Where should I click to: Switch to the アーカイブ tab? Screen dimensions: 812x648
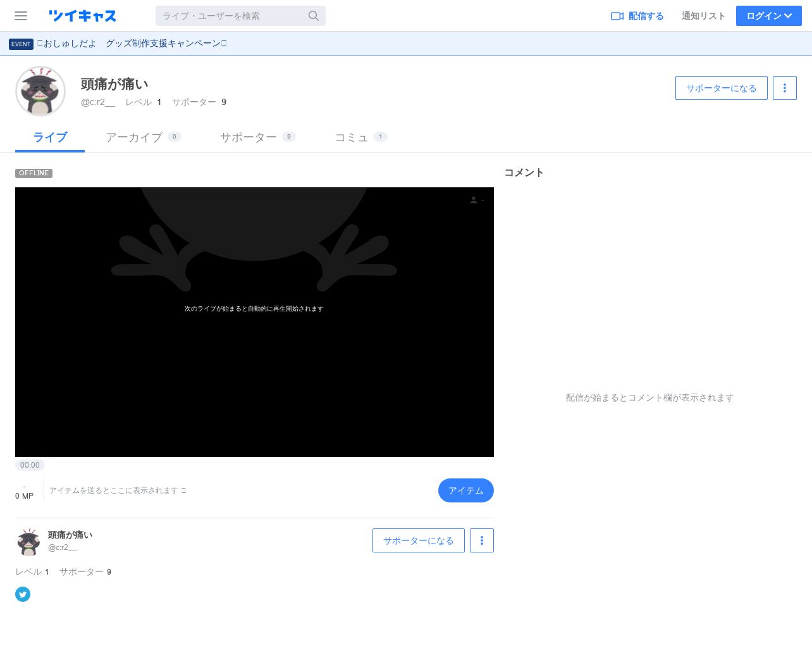144,137
